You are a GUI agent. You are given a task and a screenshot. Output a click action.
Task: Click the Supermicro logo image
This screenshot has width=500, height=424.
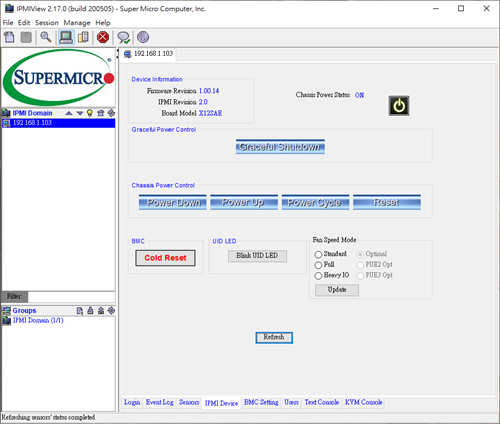[59, 77]
